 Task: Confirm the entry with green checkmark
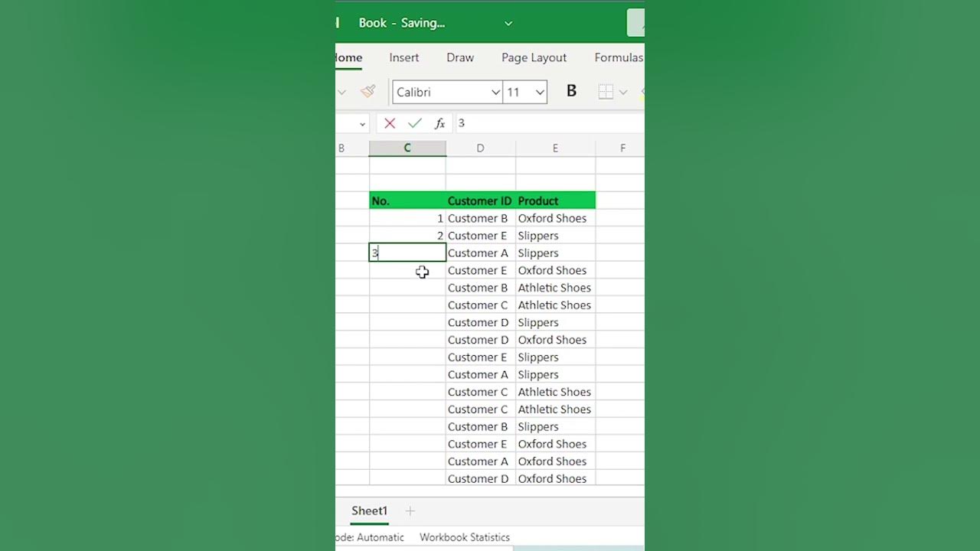click(415, 123)
